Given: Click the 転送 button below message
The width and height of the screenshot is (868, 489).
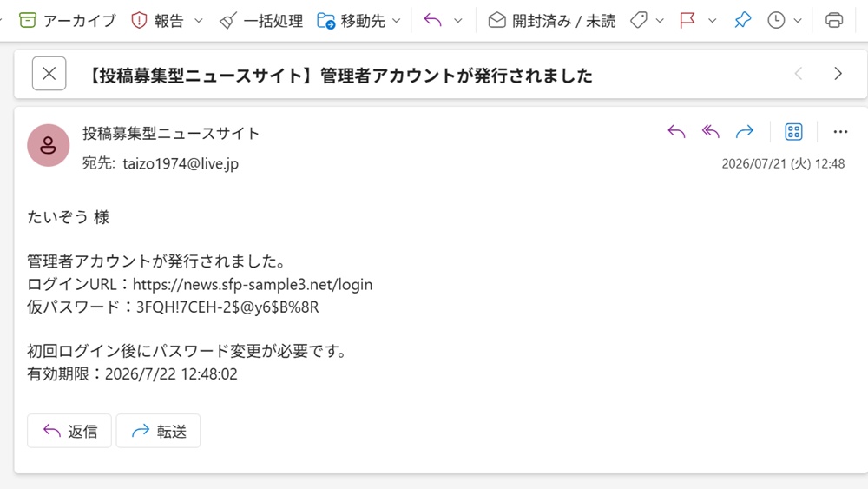Looking at the screenshot, I should (158, 431).
